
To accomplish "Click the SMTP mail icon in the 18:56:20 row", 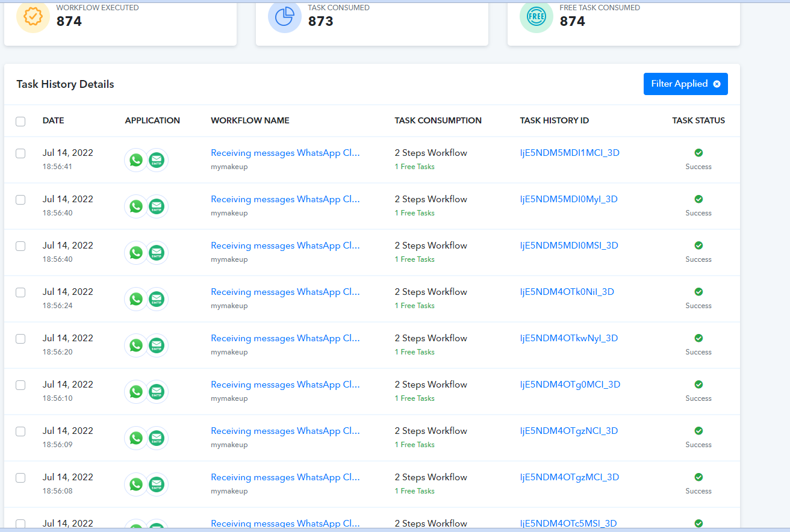I will [157, 345].
